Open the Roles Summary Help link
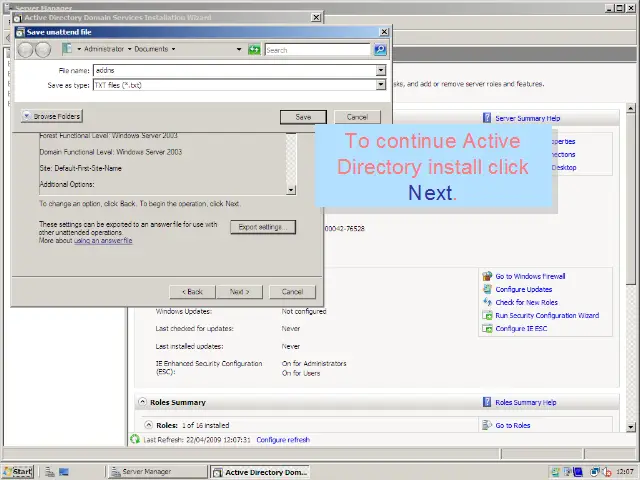Screen dimensions: 640x480 tap(526, 402)
